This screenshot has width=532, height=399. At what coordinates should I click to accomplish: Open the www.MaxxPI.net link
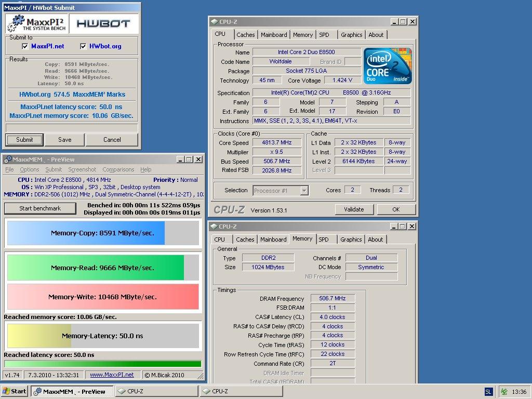click(x=112, y=375)
